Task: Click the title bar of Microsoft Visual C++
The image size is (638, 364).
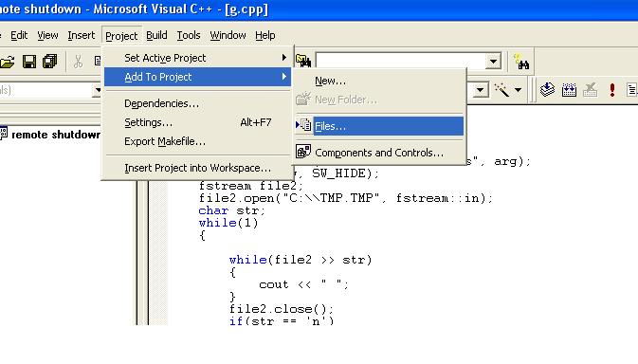Action: tap(319, 9)
